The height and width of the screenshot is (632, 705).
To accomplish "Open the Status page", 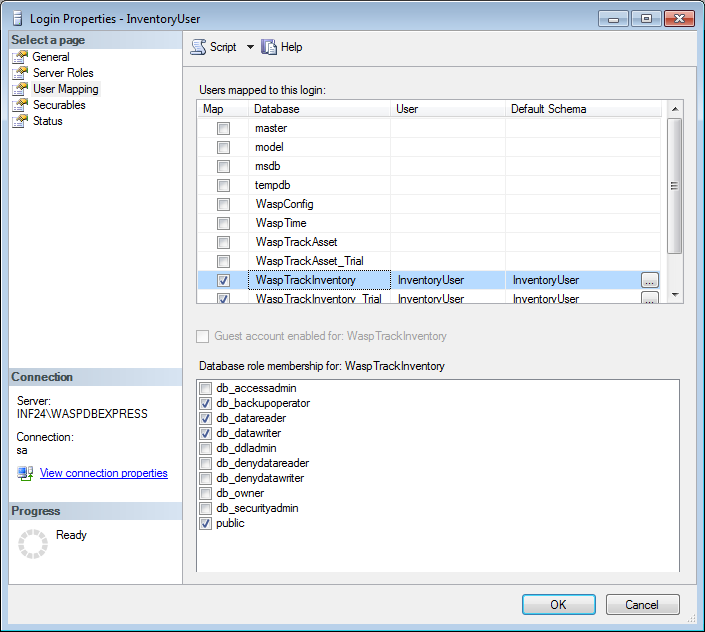I will pyautogui.click(x=48, y=121).
